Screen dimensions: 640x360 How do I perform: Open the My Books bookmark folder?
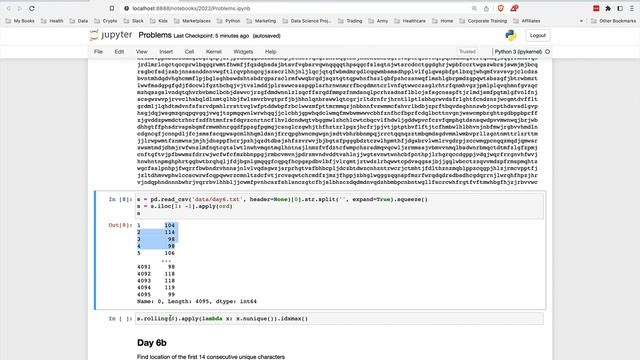point(20,21)
